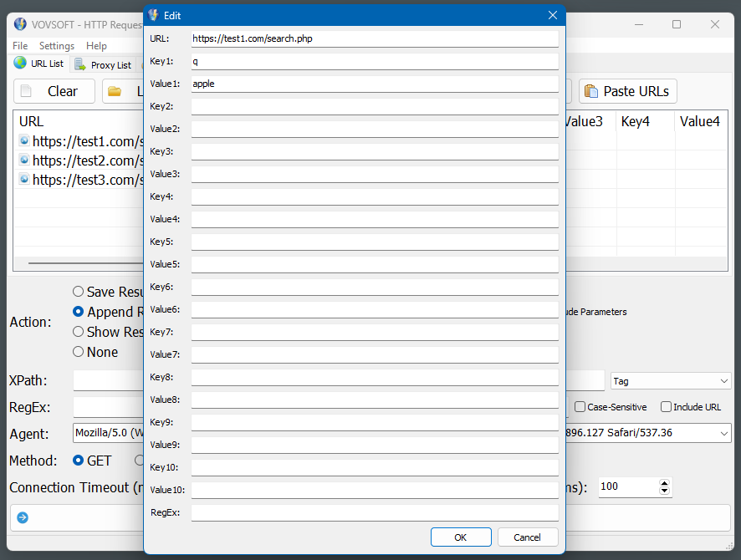This screenshot has width=741, height=560.
Task: Click the Value9 input field
Action: tap(375, 445)
